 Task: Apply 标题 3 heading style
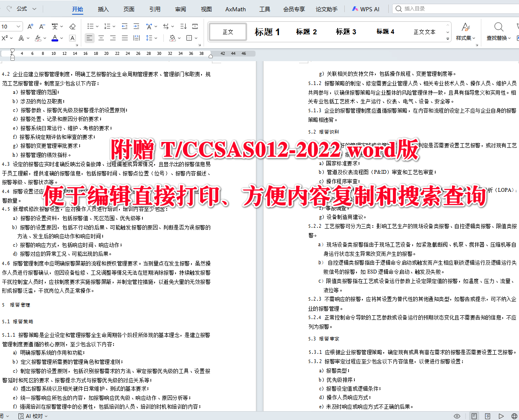(346, 32)
